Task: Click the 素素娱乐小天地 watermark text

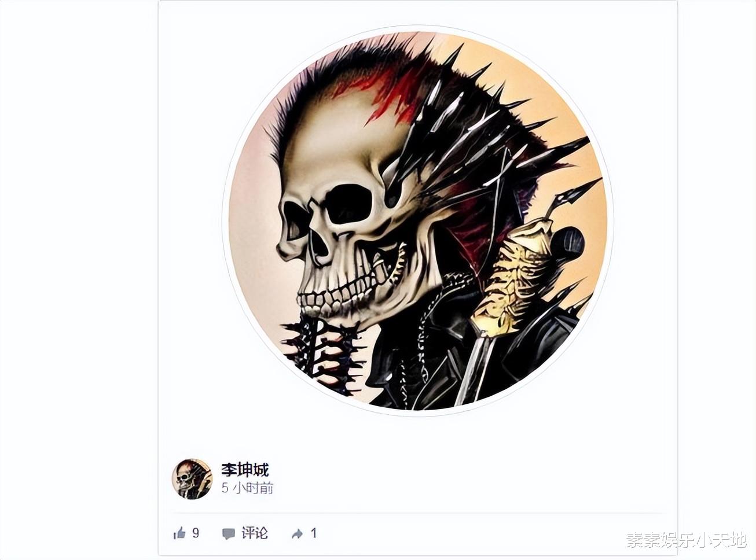Action: [687, 541]
